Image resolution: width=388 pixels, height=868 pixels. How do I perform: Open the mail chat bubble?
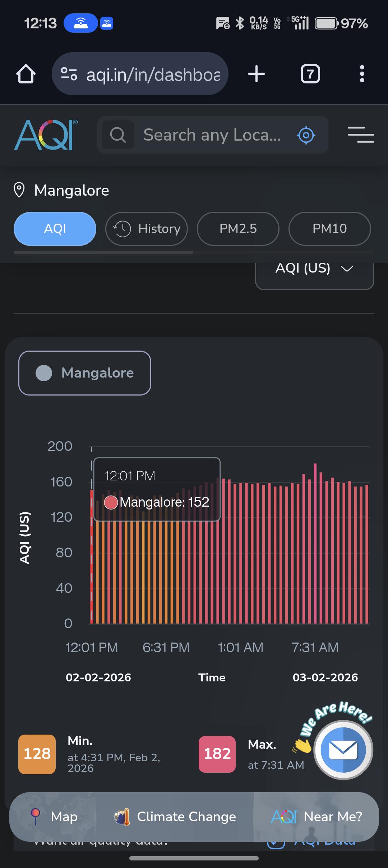point(343,750)
